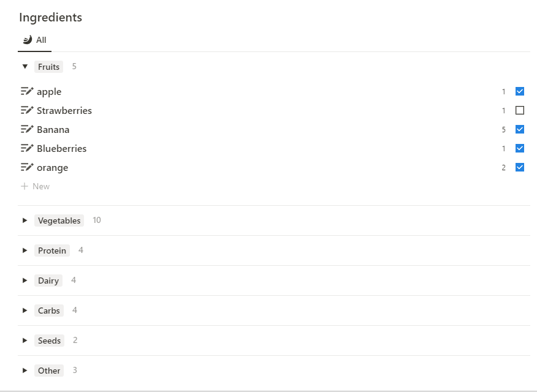Click the quantity value for Banana
Screen dimensions: 537x392
(503, 130)
